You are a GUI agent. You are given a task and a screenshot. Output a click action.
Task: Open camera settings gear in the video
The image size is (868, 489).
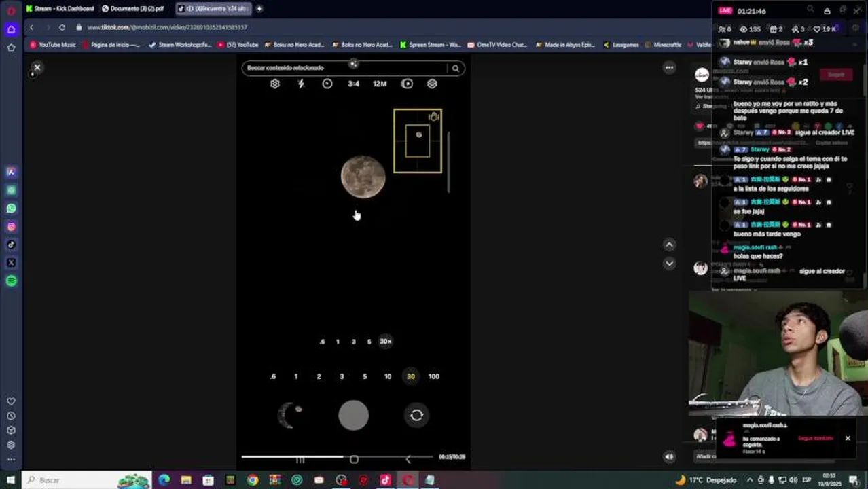point(275,84)
